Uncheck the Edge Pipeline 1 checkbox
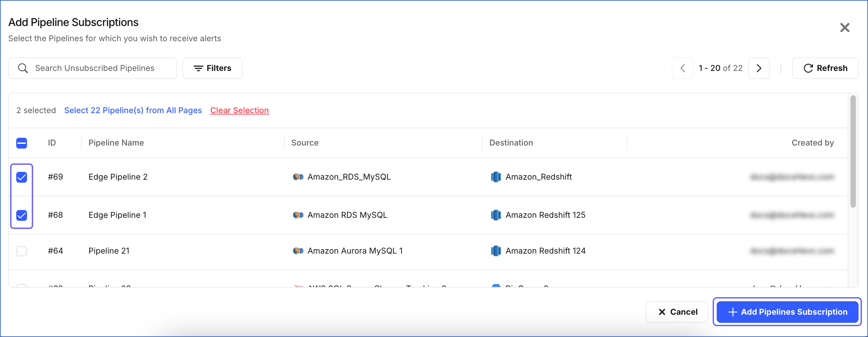Viewport: 868px width, 337px height. tap(21, 215)
